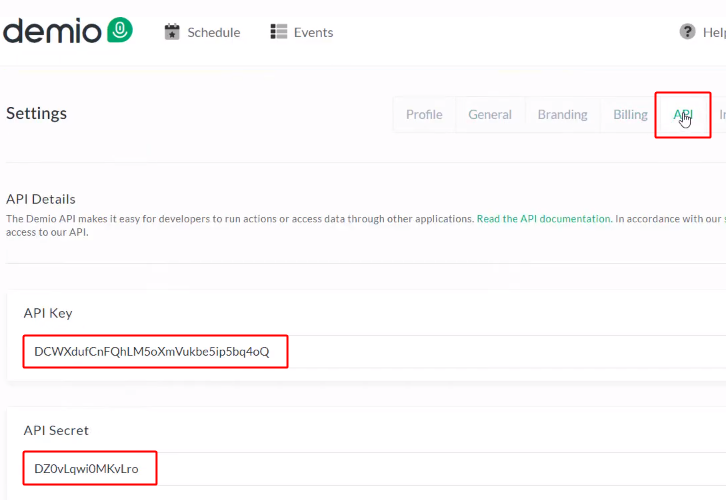Click the API Key label
This screenshot has width=726, height=500.
48,313
